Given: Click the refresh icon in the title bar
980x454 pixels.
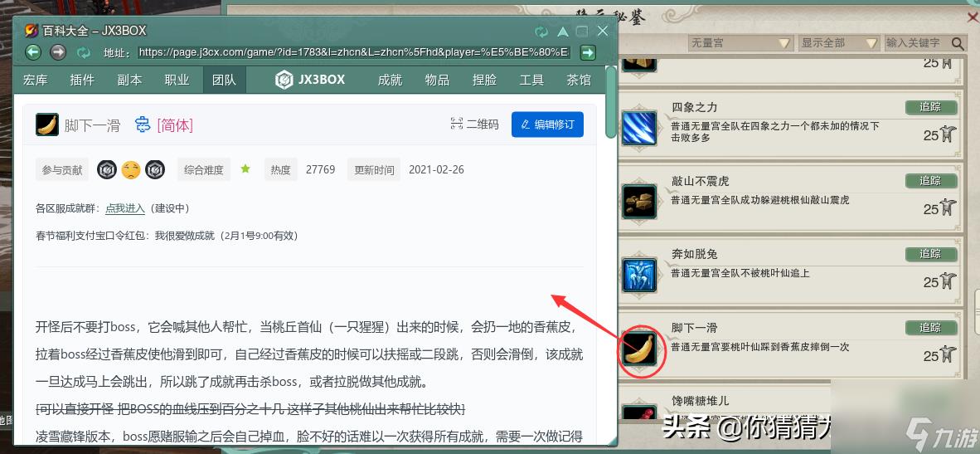Looking at the screenshot, I should click(541, 32).
